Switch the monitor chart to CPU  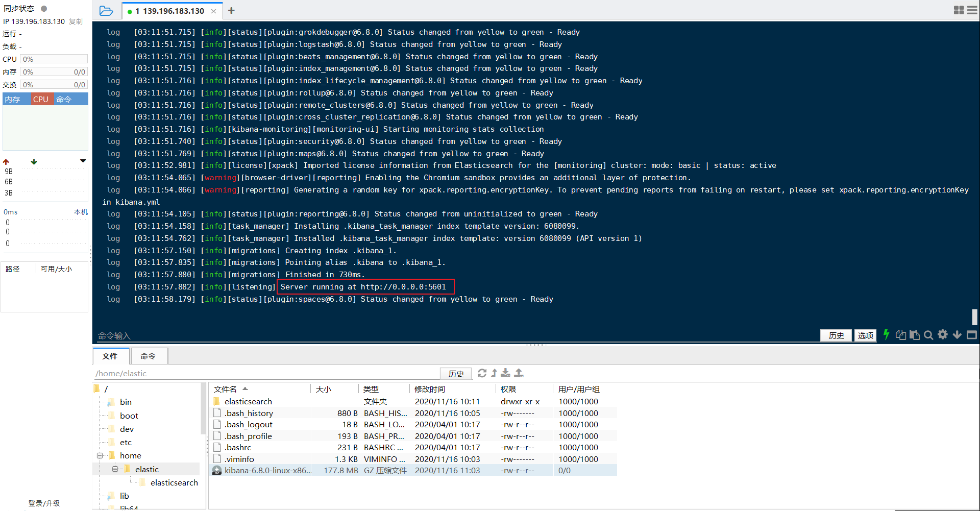(x=41, y=99)
